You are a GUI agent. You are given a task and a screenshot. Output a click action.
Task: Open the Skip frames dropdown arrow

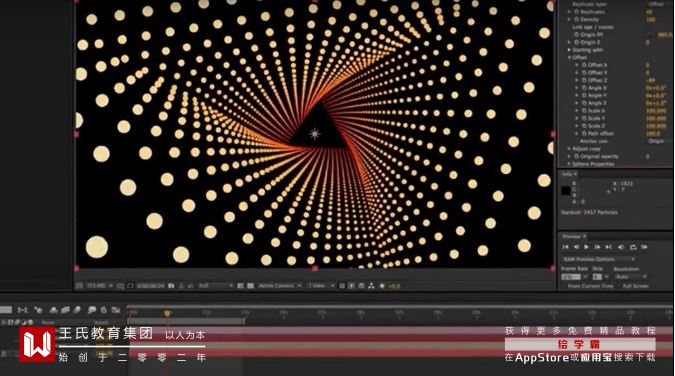tap(607, 277)
